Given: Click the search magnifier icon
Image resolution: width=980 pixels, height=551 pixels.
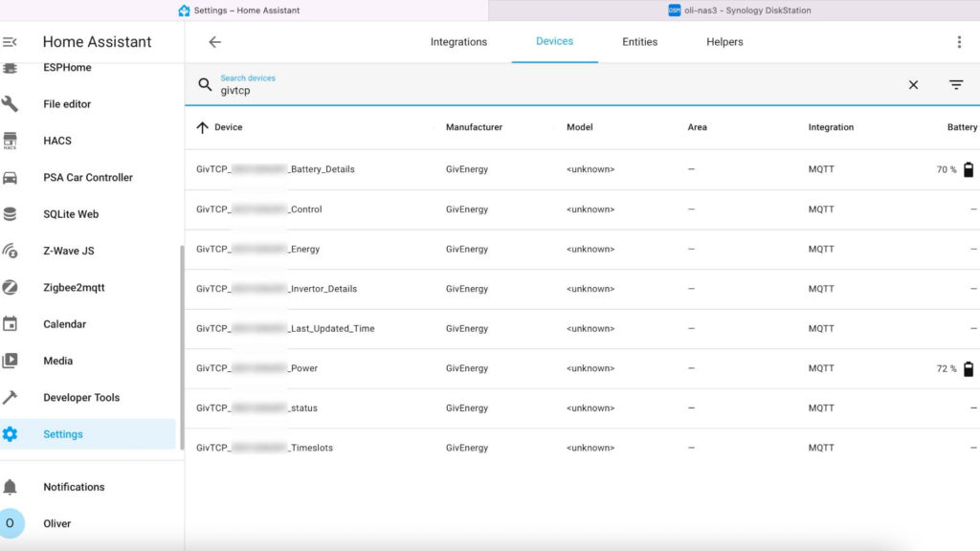Looking at the screenshot, I should 205,84.
